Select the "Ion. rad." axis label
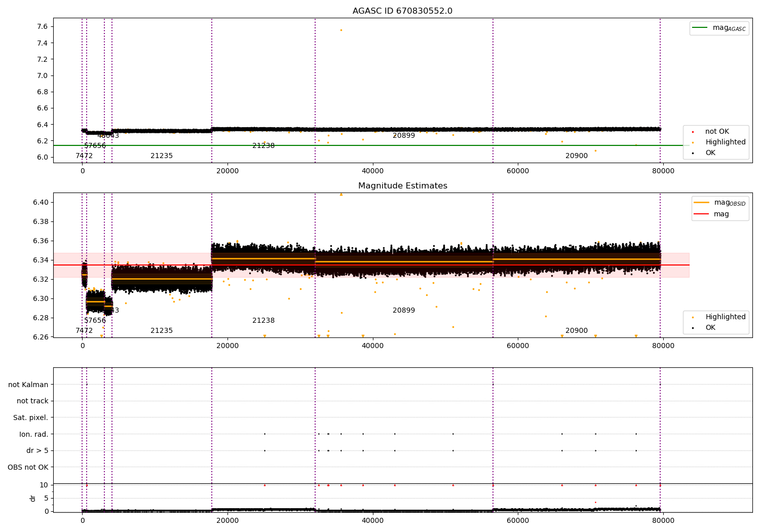The width and height of the screenshot is (760, 532). (34, 434)
